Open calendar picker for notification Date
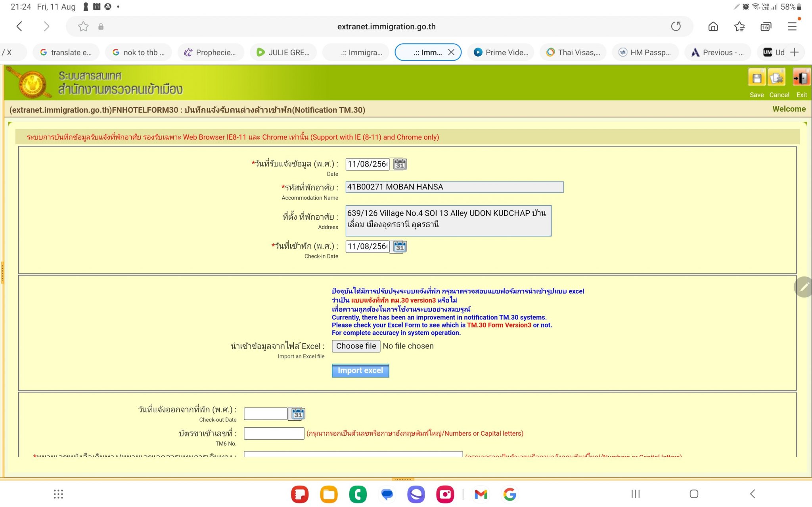 click(x=400, y=164)
